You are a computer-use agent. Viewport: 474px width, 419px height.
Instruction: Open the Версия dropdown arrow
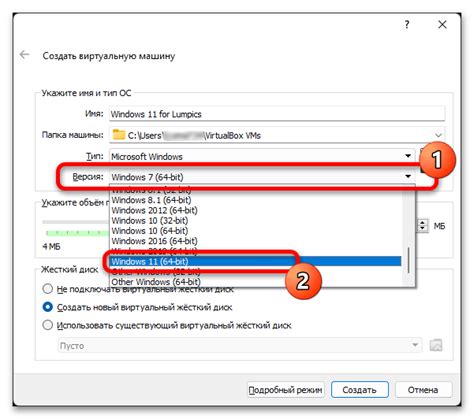point(408,176)
